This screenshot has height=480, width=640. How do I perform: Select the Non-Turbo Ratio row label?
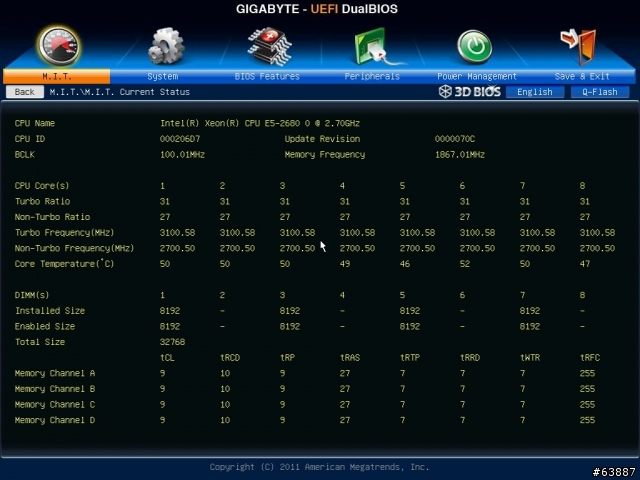point(52,217)
